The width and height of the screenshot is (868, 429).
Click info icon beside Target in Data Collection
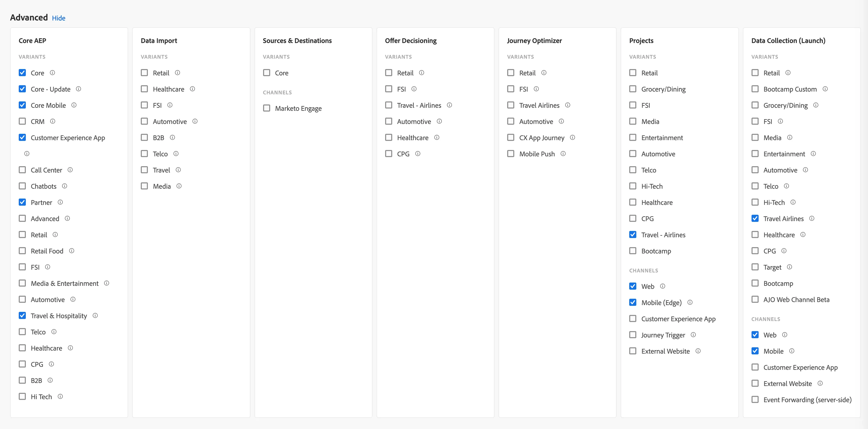pos(789,267)
